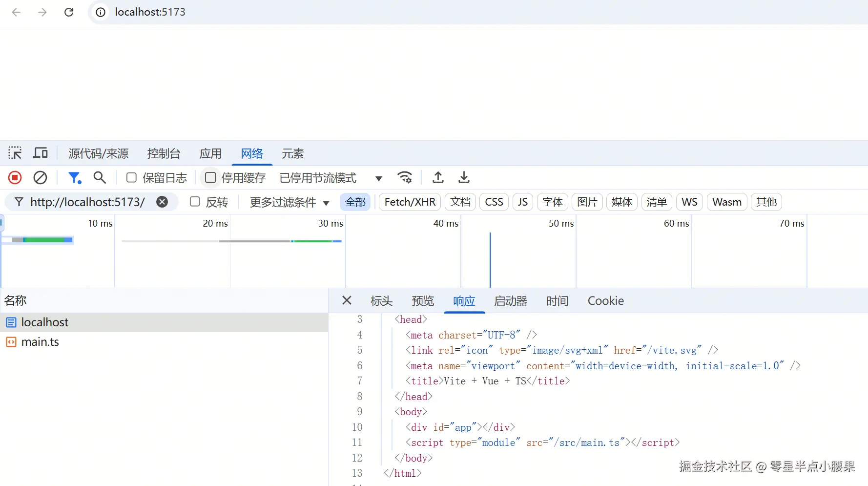Screen dimensions: 868x486
Task: Open network conditions wifi icon
Action: (x=405, y=178)
